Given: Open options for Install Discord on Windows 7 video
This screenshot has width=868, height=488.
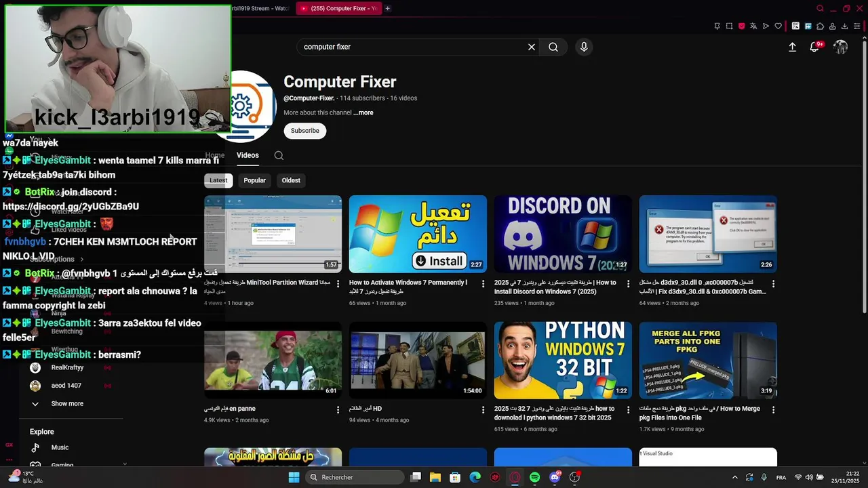Looking at the screenshot, I should 628,283.
